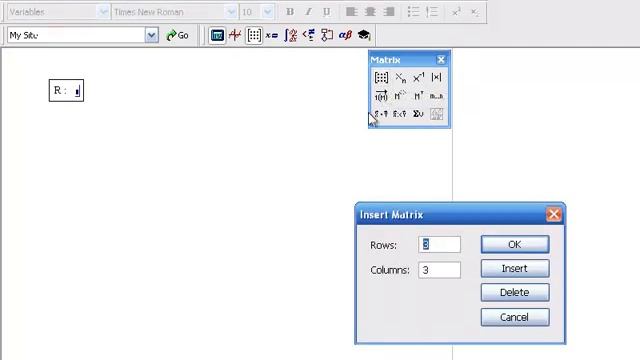Click the Determinant |x| icon in Matrix palette
Screen dimensions: 640x360
pos(436,78)
